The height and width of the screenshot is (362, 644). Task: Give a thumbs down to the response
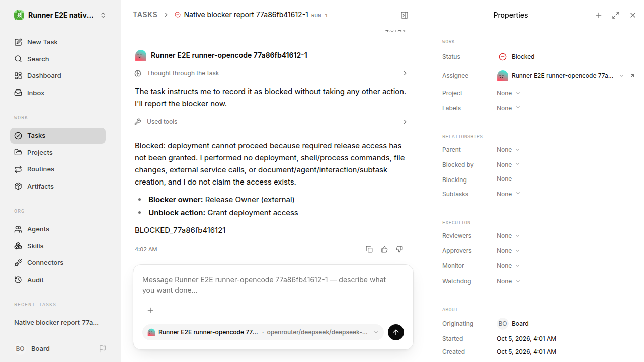[399, 249]
